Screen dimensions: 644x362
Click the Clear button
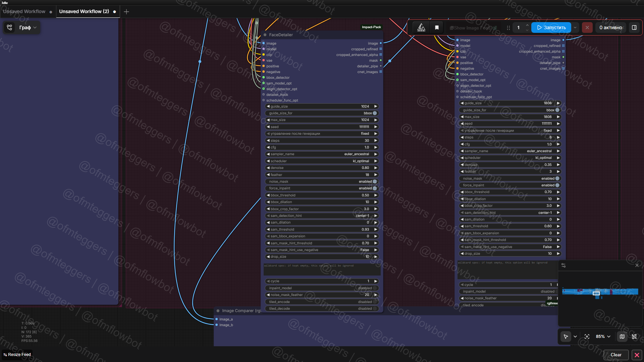(x=616, y=355)
